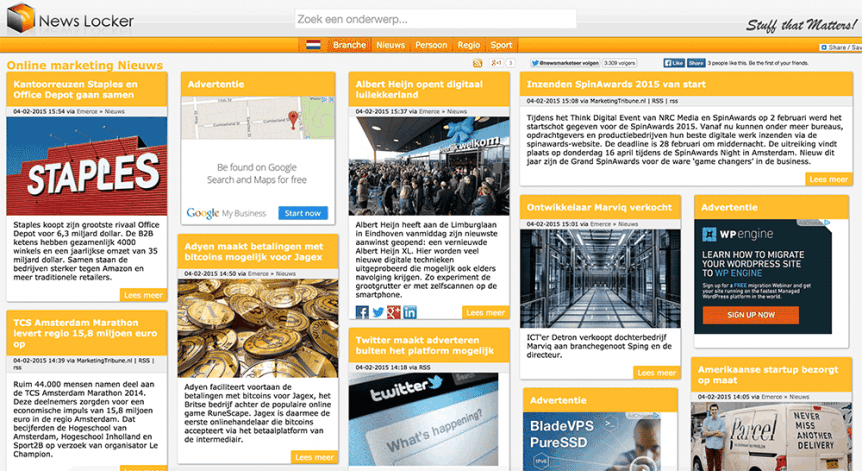
Task: Open headline 'Adyen maakt betalingen met bitcoins mogelijk'
Action: (x=253, y=252)
